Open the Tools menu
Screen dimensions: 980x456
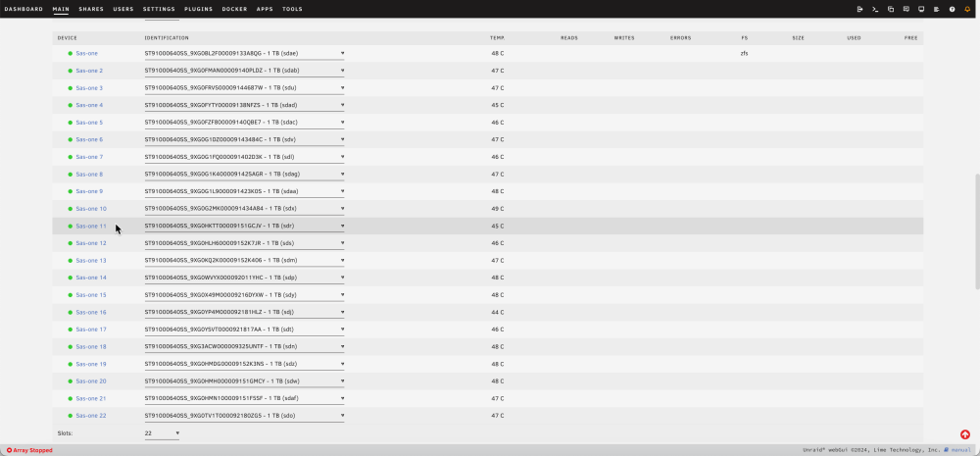(x=292, y=10)
